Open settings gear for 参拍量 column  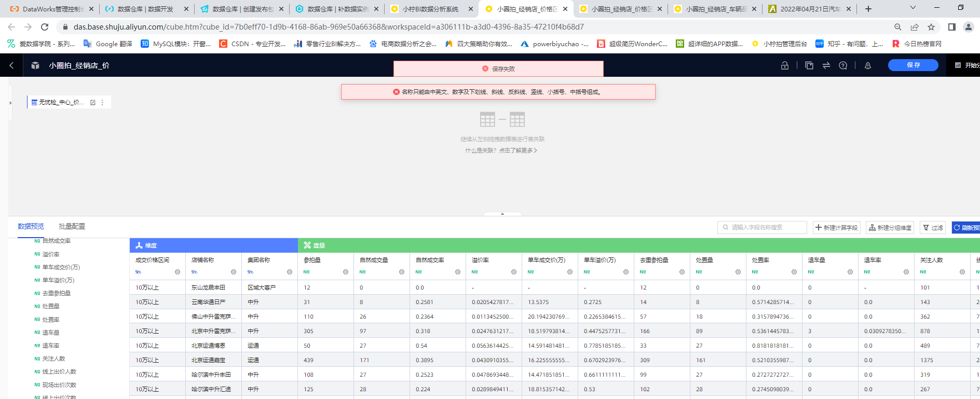coord(345,272)
